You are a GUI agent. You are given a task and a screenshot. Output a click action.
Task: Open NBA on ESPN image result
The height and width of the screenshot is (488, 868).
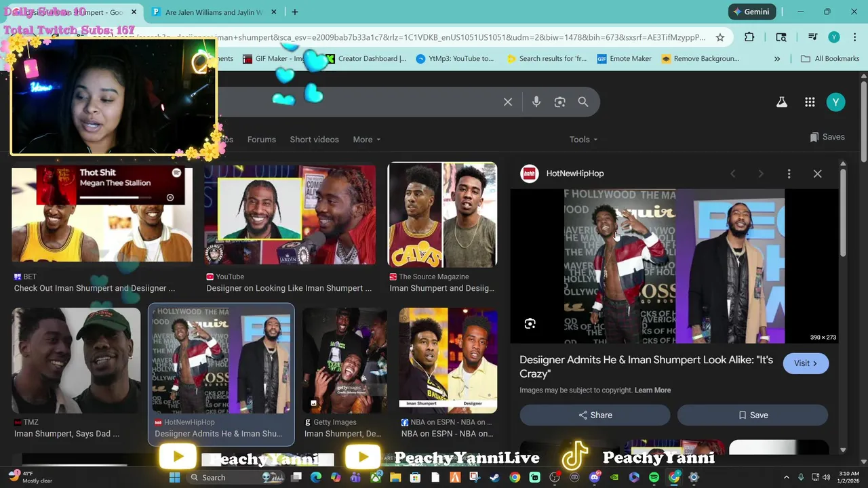point(448,373)
